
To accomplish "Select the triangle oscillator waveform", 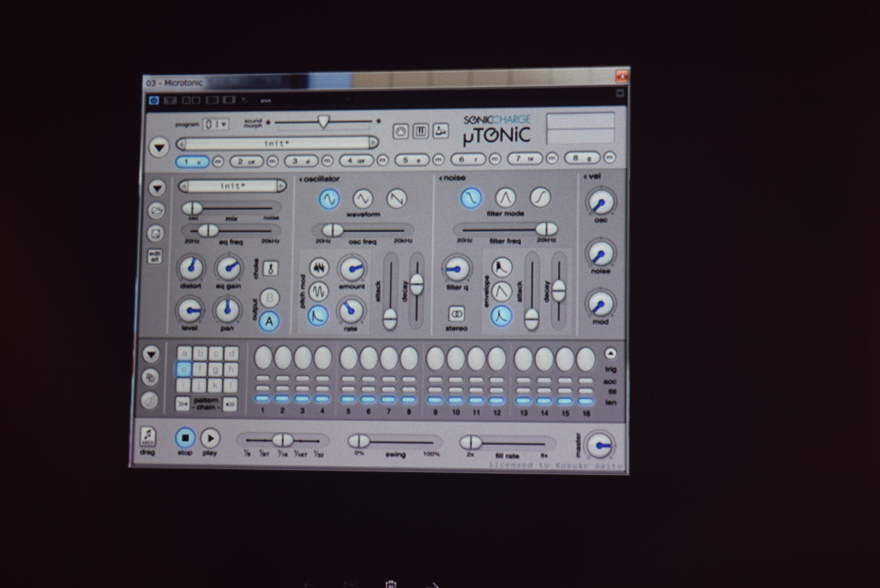I will 363,199.
